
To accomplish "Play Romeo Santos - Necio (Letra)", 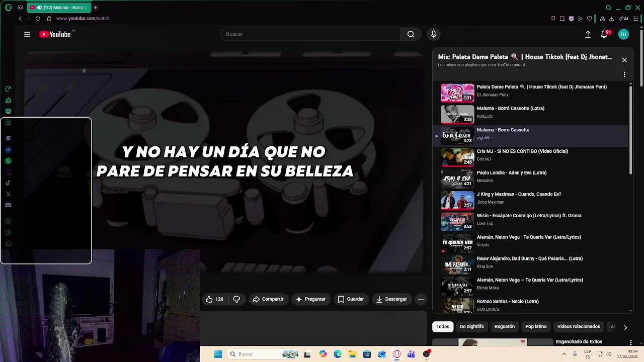I will click(530, 306).
